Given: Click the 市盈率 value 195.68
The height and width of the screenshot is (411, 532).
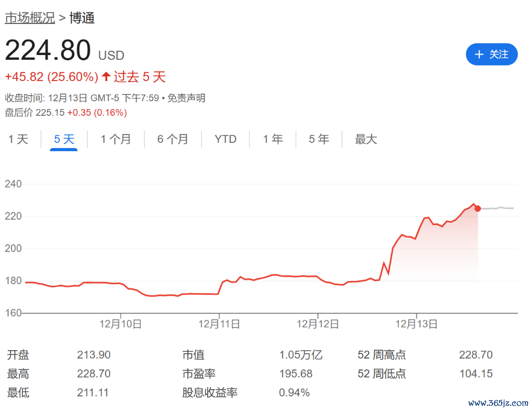Looking at the screenshot, I should pos(296,374).
